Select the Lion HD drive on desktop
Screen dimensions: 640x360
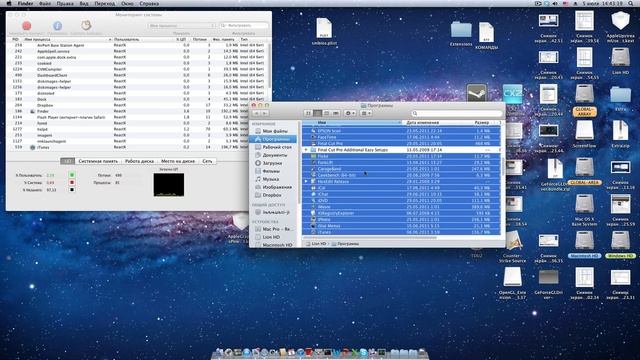pyautogui.click(x=620, y=61)
